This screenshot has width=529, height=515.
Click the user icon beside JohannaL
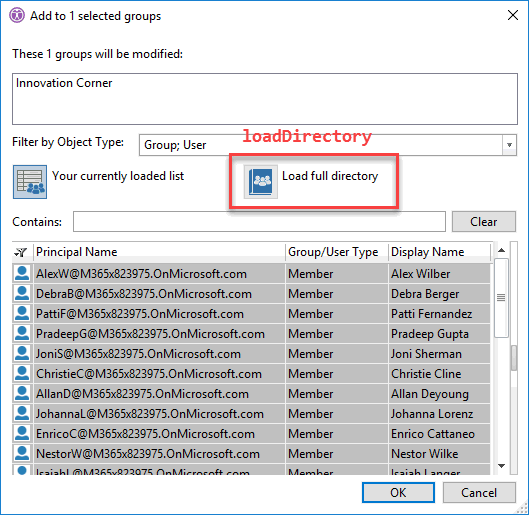(x=22, y=413)
